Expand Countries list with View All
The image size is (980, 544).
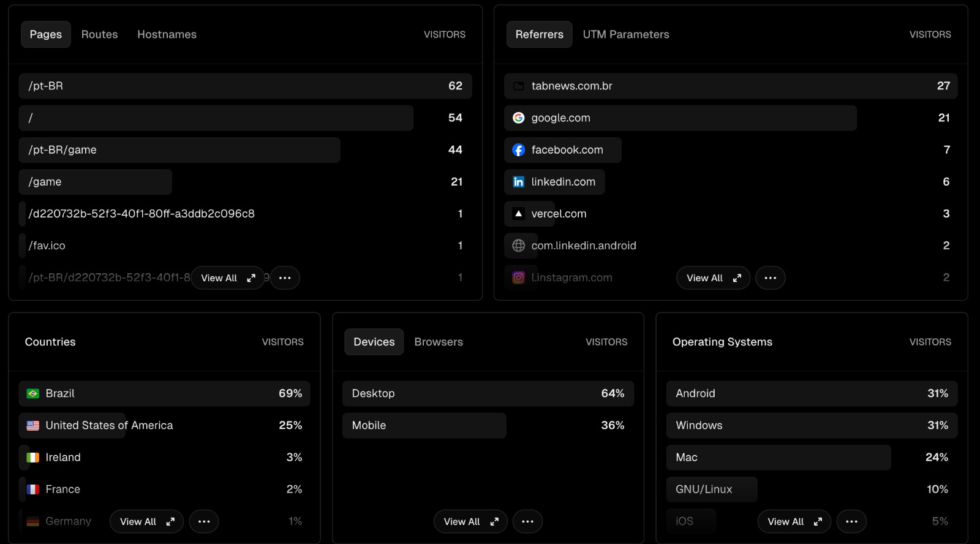(x=146, y=522)
